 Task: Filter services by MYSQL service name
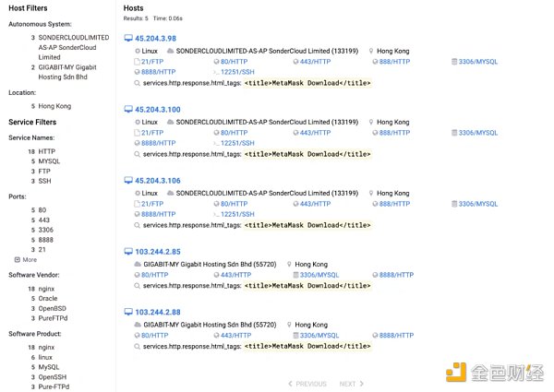(x=52, y=161)
